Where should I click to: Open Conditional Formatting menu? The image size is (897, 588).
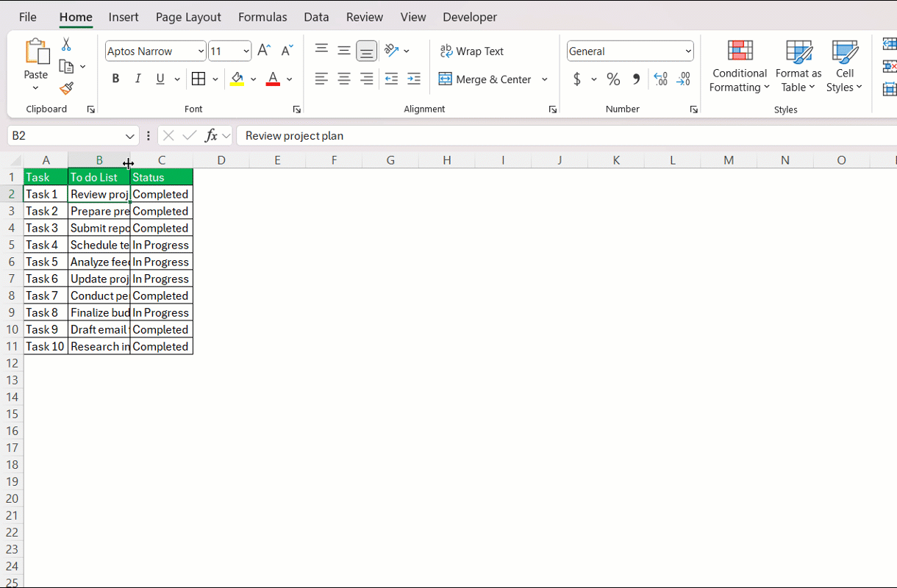(740, 66)
